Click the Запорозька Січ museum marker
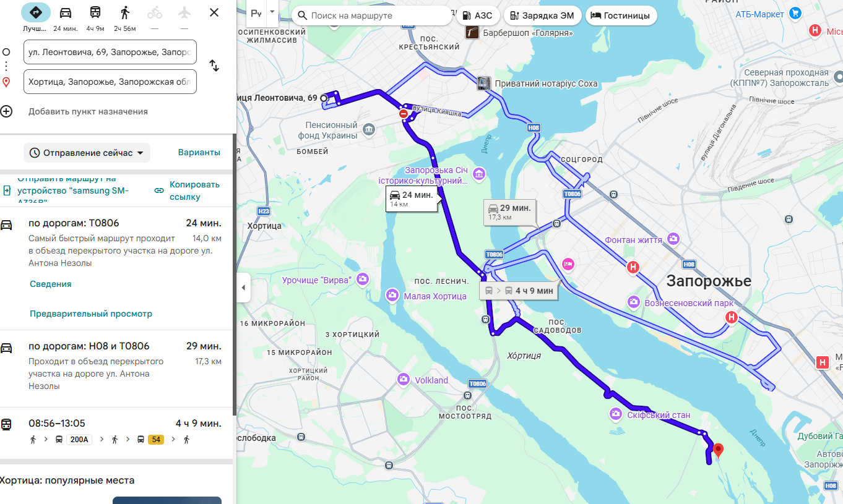Viewport: 843px width, 504px height. pos(479,175)
